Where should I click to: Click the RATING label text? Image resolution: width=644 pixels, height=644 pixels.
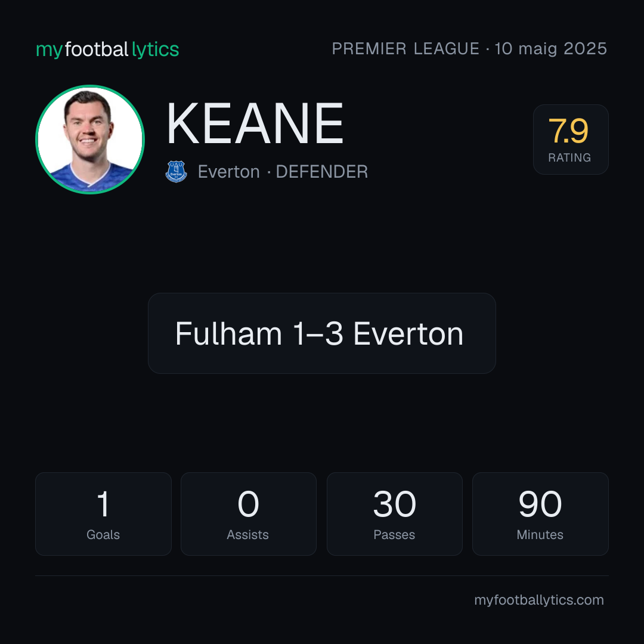click(569, 157)
